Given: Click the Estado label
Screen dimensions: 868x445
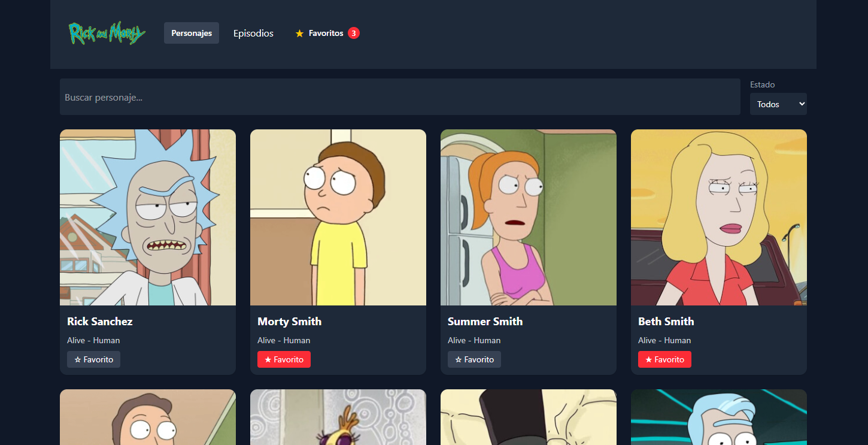Looking at the screenshot, I should (x=763, y=85).
